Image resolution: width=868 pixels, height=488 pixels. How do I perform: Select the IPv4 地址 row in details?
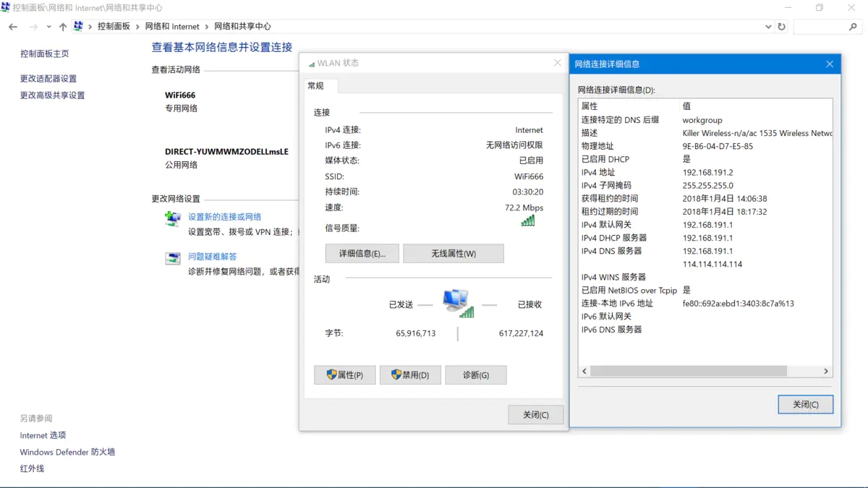pyautogui.click(x=706, y=173)
